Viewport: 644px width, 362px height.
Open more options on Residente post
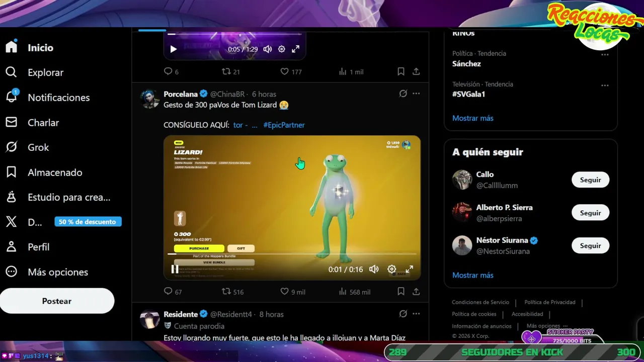(416, 314)
